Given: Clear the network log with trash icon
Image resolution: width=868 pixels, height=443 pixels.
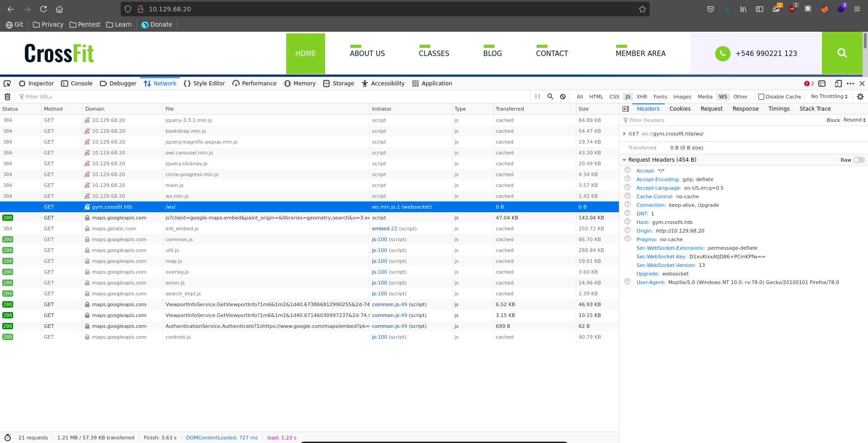Looking at the screenshot, I should pos(7,97).
